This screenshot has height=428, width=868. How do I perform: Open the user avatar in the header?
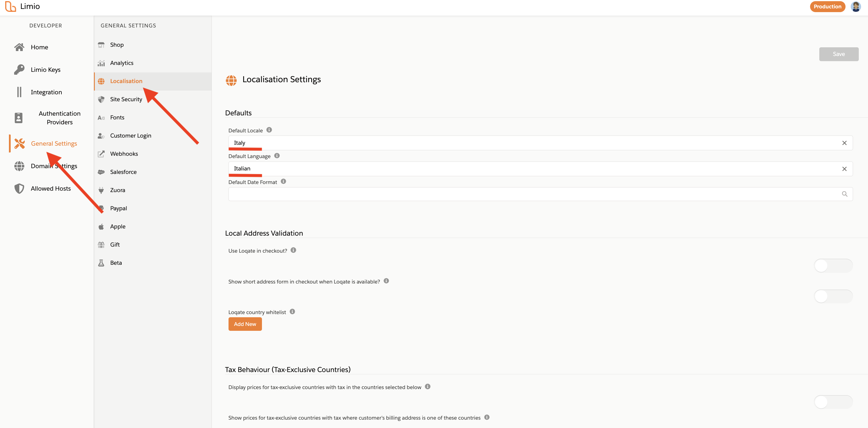[x=856, y=6]
